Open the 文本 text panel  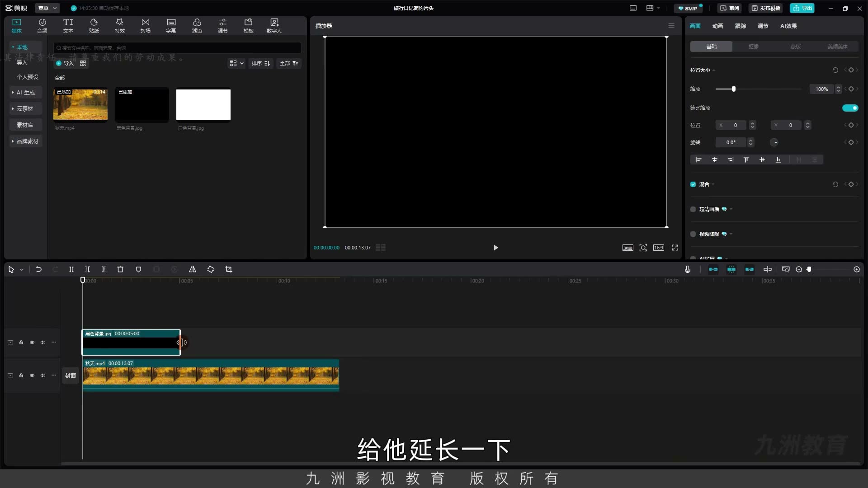pos(68,26)
